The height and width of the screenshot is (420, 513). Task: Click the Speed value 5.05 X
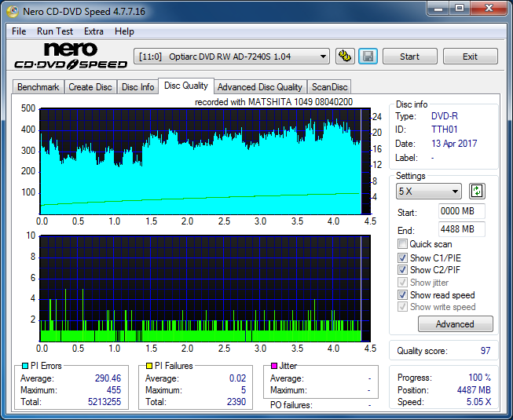[478, 402]
